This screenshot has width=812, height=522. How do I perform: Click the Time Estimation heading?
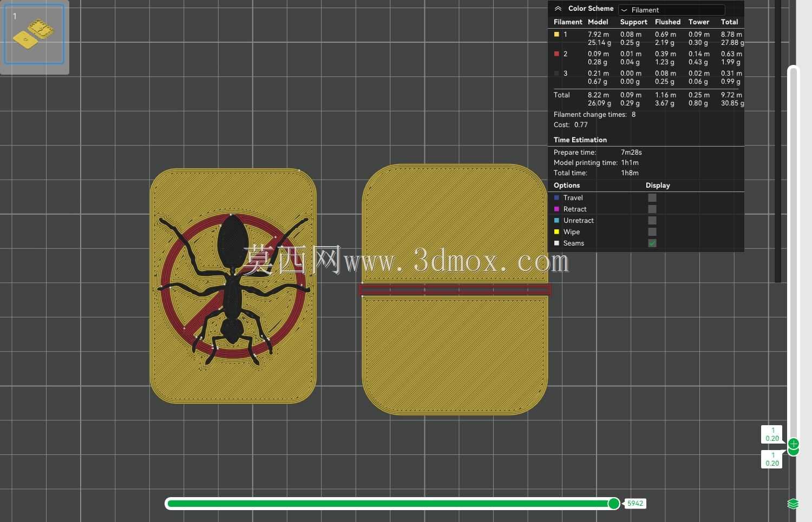580,140
